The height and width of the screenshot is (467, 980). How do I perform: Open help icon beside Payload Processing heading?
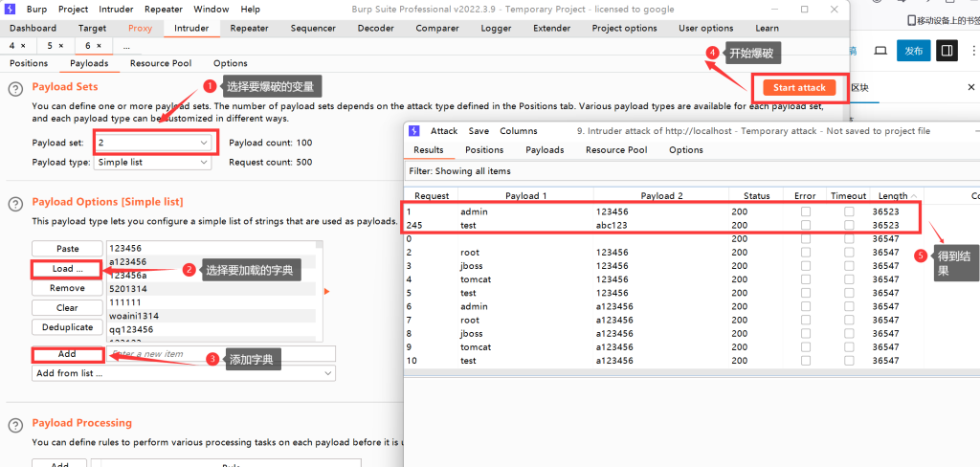coord(15,425)
